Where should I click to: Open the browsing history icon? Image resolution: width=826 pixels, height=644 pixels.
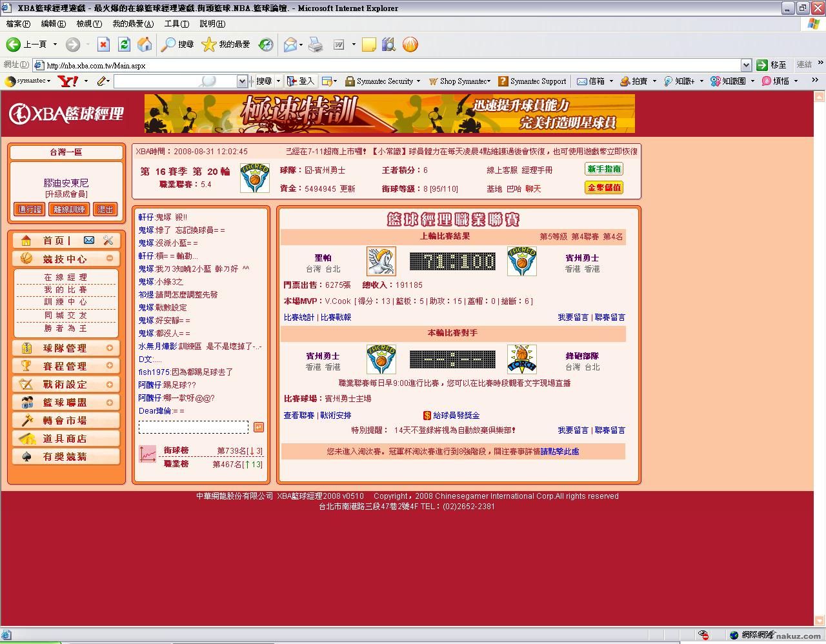pos(266,45)
